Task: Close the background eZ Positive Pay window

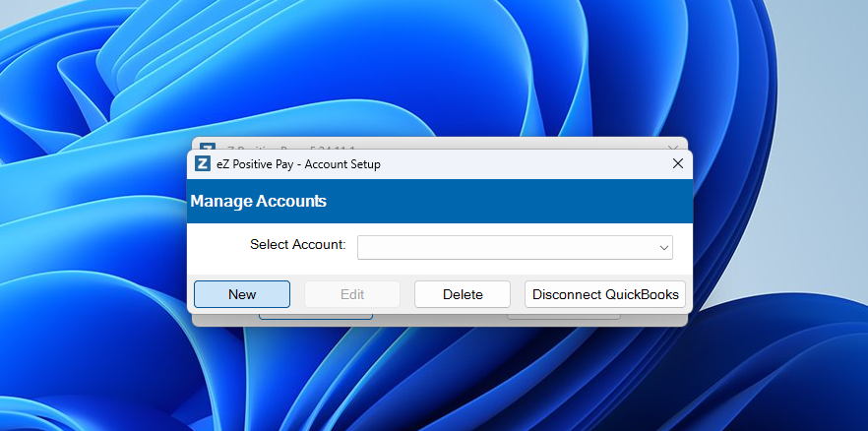Action: click(673, 148)
